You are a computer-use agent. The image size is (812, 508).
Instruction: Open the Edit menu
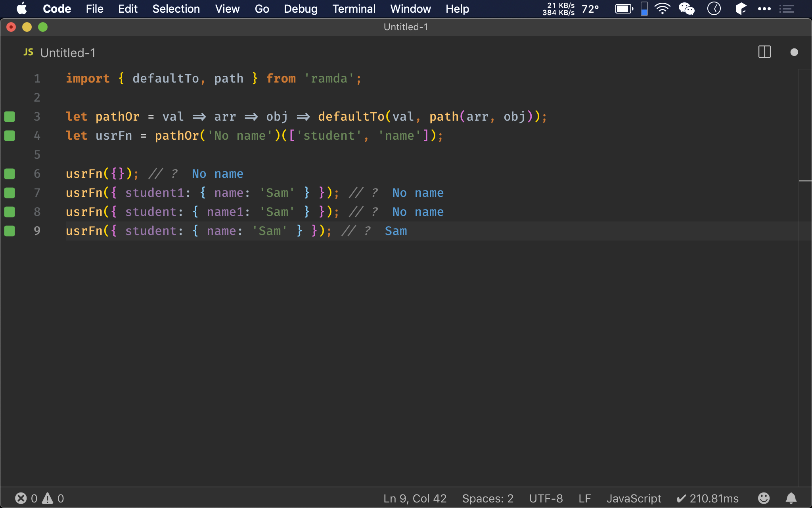[128, 9]
